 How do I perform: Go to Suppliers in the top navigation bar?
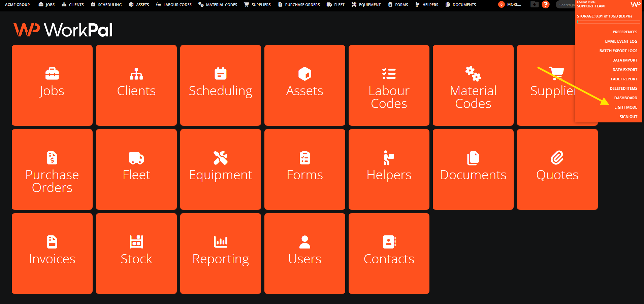[x=257, y=5]
